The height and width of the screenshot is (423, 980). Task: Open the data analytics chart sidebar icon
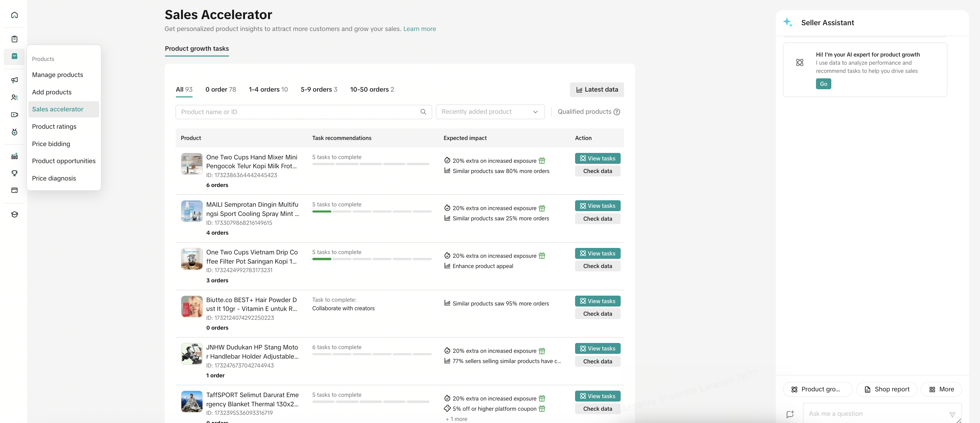coord(14,156)
